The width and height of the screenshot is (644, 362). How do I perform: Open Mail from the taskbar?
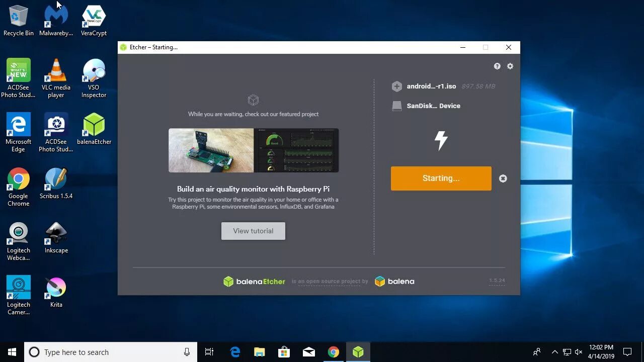point(308,352)
